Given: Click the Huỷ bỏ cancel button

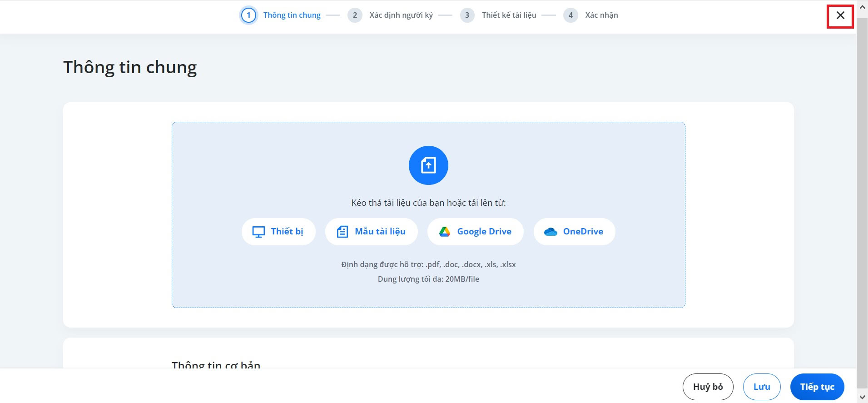Looking at the screenshot, I should [x=708, y=387].
